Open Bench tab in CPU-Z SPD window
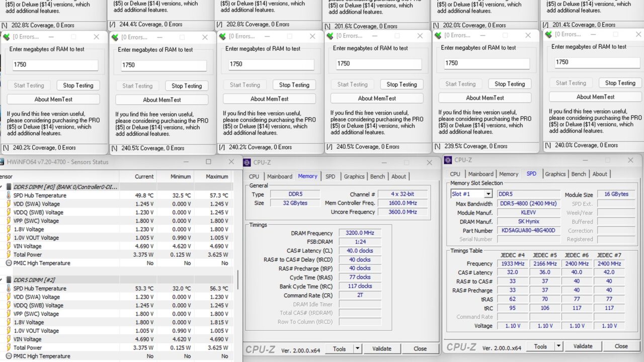This screenshot has height=362, width=644. (579, 174)
